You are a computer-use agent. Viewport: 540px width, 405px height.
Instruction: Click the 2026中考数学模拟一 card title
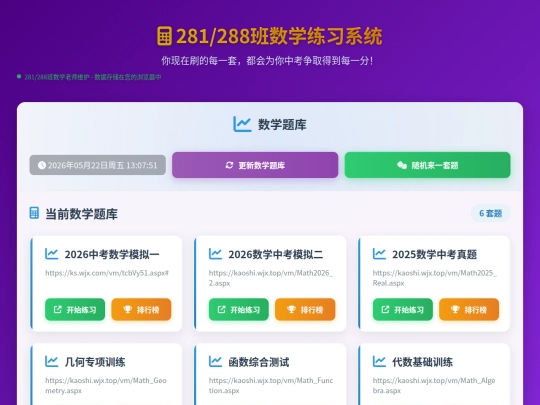(x=112, y=255)
